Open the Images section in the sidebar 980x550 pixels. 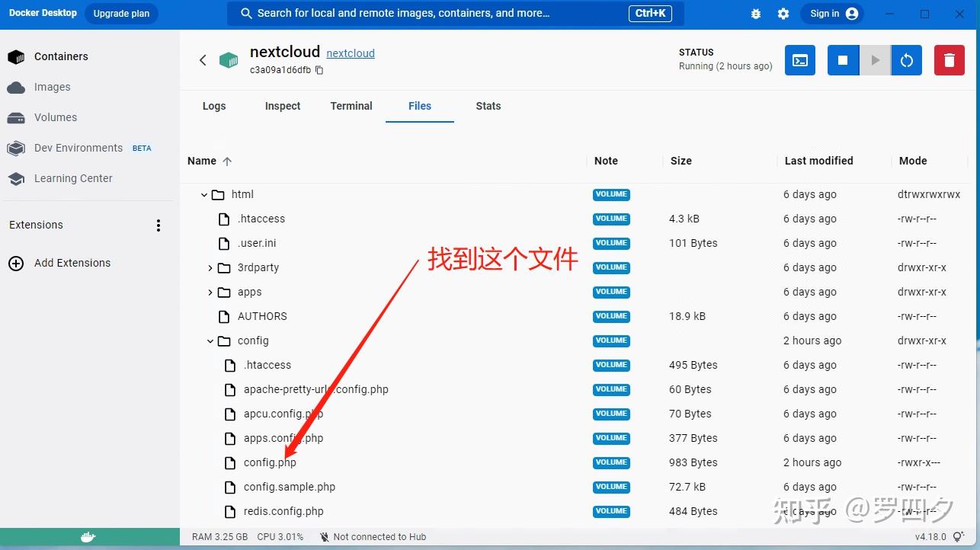click(x=50, y=87)
